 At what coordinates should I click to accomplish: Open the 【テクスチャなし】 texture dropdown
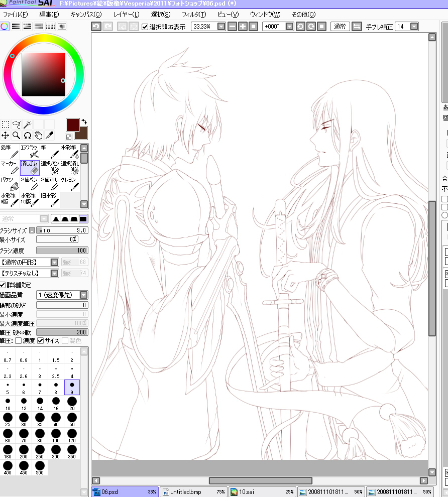(55, 273)
